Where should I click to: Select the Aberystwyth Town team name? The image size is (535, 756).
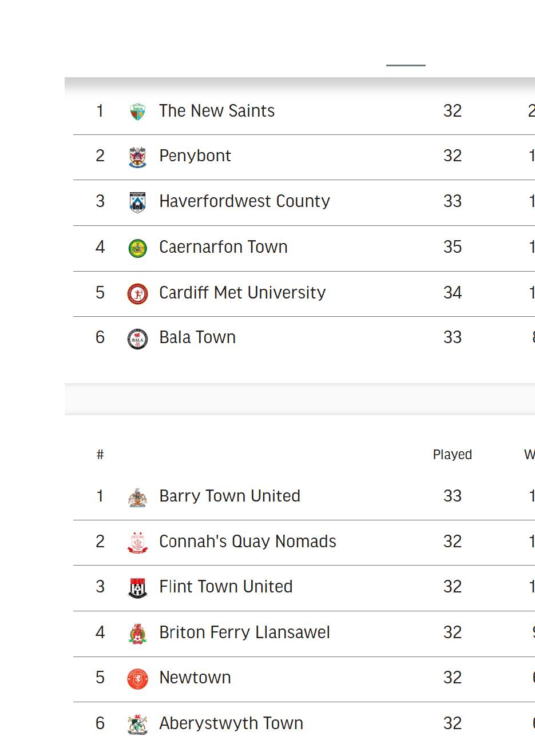(x=231, y=723)
